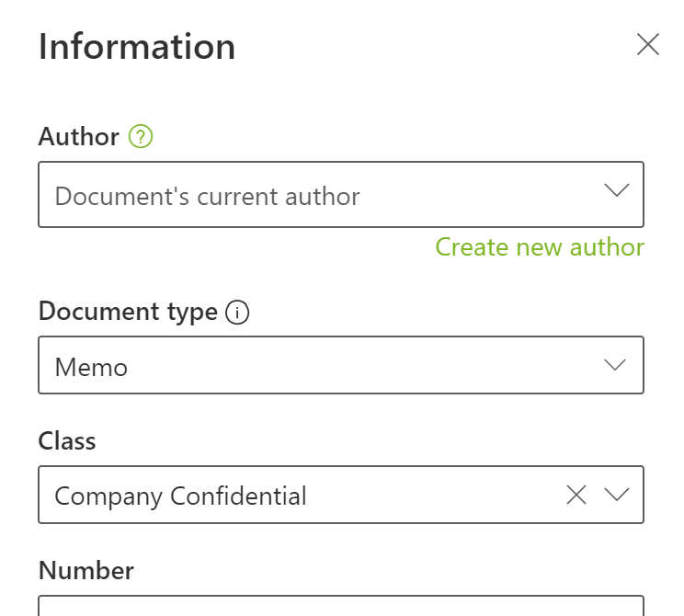The width and height of the screenshot is (684, 616).
Task: Expand the Document type dropdown arrow
Action: click(x=615, y=366)
